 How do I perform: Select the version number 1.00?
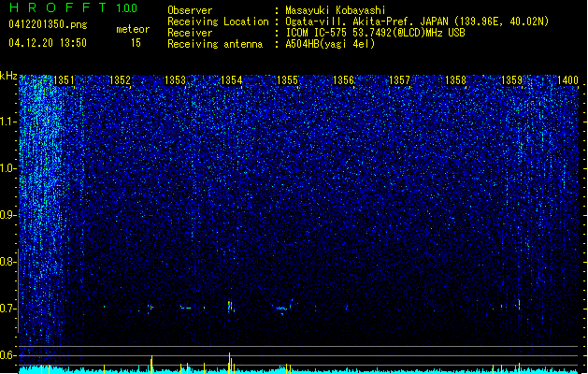click(x=127, y=7)
